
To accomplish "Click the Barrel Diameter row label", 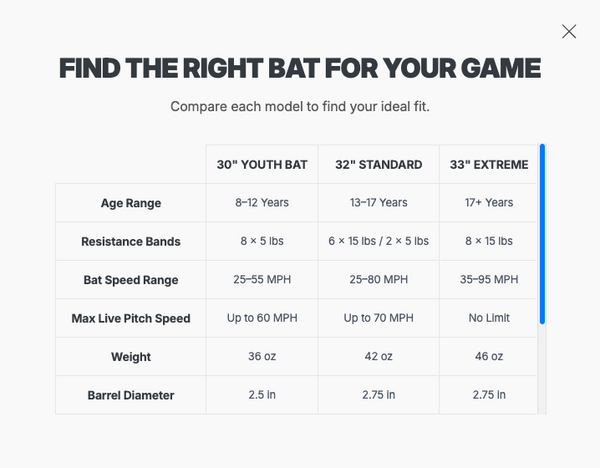I will pos(131,395).
